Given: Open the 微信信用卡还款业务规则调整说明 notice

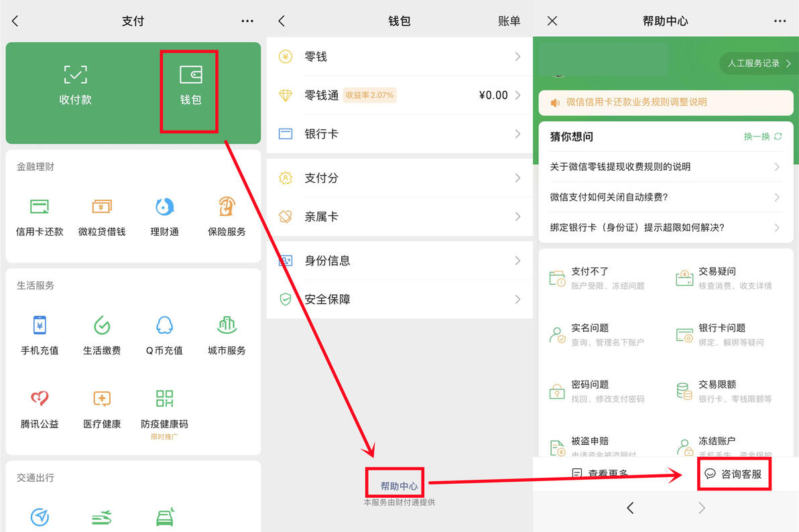Looking at the screenshot, I should pyautogui.click(x=666, y=103).
